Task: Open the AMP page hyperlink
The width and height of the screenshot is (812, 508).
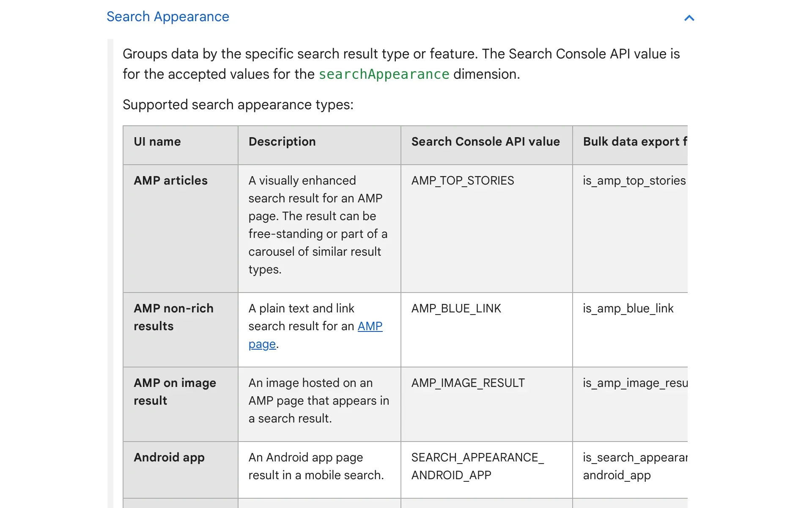Action: click(370, 326)
